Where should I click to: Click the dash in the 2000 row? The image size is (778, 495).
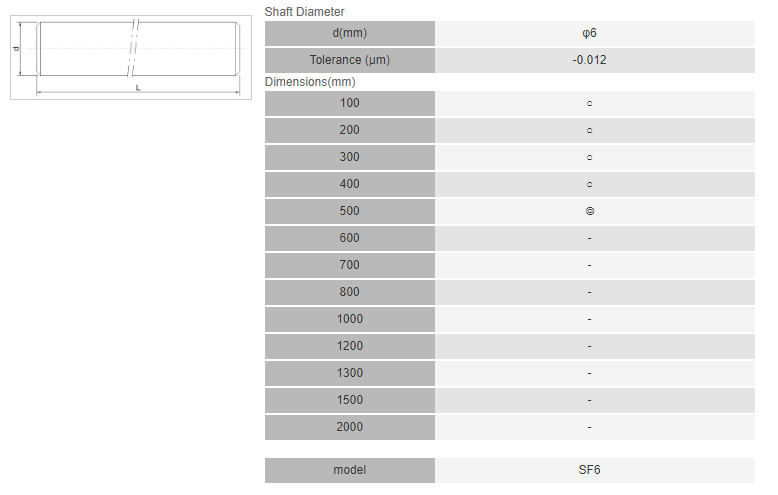[x=590, y=427]
